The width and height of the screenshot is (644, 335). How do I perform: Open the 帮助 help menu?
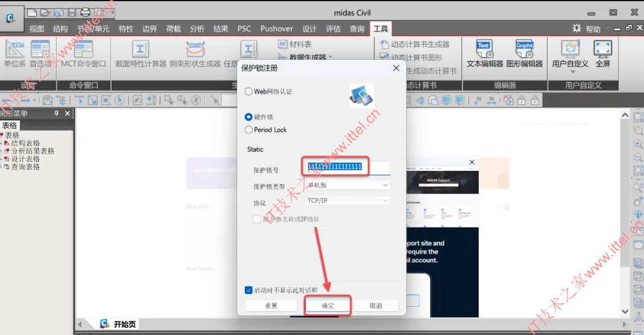click(593, 29)
